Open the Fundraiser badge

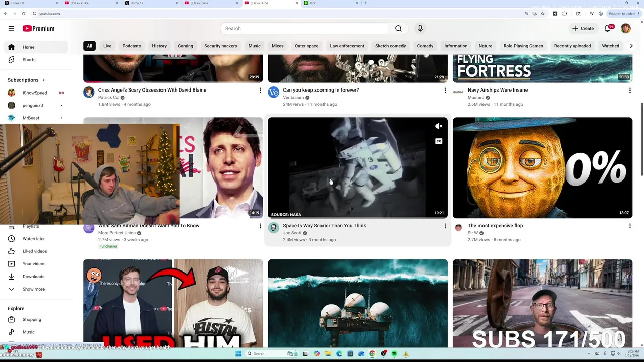[x=108, y=246]
